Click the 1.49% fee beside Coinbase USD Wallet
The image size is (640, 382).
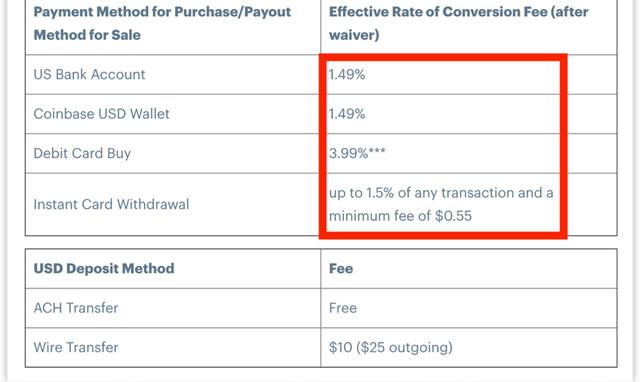(347, 114)
